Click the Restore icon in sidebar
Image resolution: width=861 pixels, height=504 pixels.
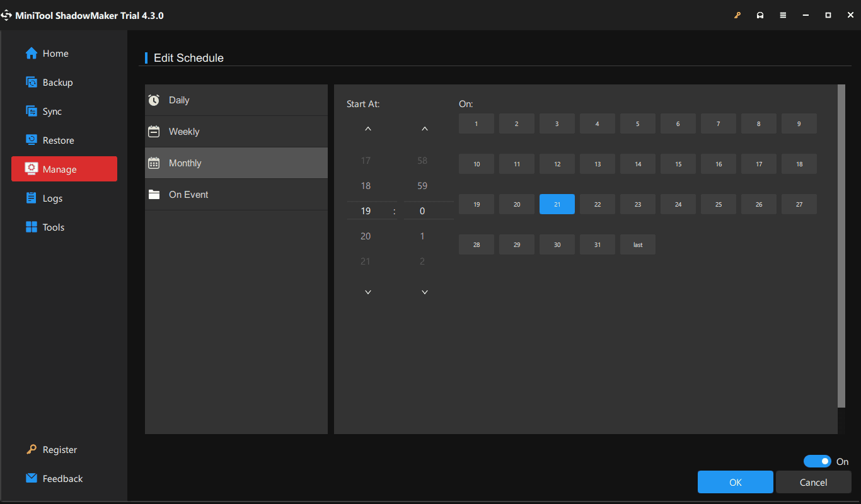click(x=32, y=140)
